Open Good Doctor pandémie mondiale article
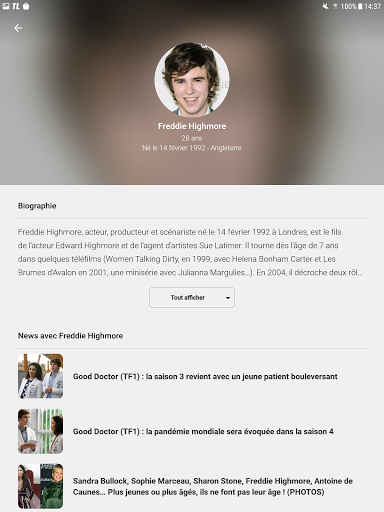This screenshot has width=384, height=512. (x=203, y=431)
